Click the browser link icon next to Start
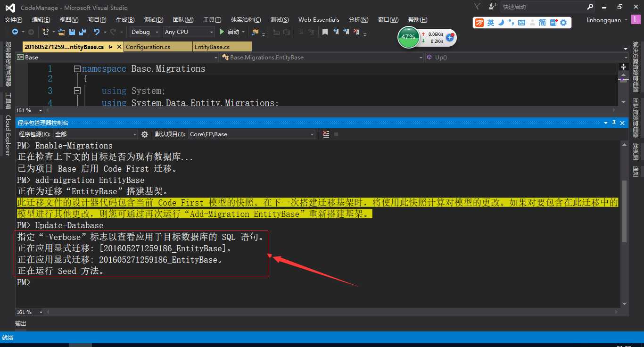 255,32
